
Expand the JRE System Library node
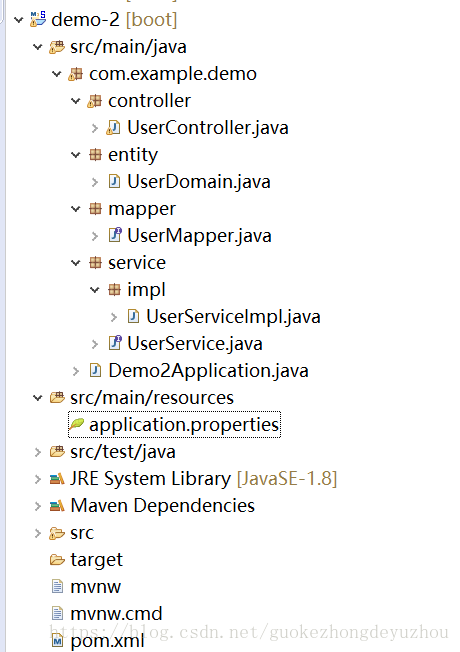click(38, 479)
